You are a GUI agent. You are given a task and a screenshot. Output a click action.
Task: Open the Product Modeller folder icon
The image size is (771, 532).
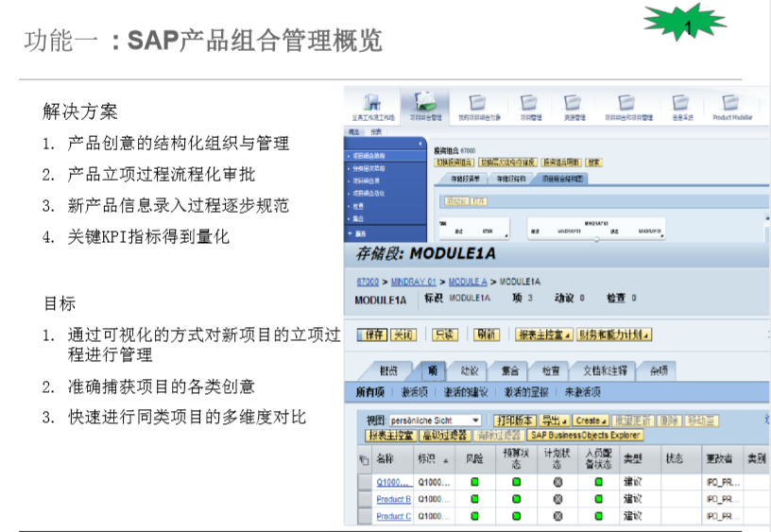pyautogui.click(x=730, y=102)
